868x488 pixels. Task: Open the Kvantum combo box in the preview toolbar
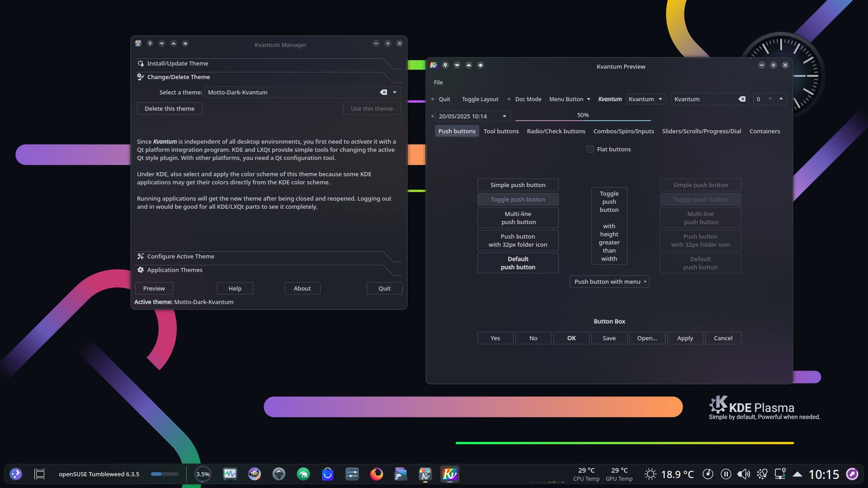click(646, 99)
